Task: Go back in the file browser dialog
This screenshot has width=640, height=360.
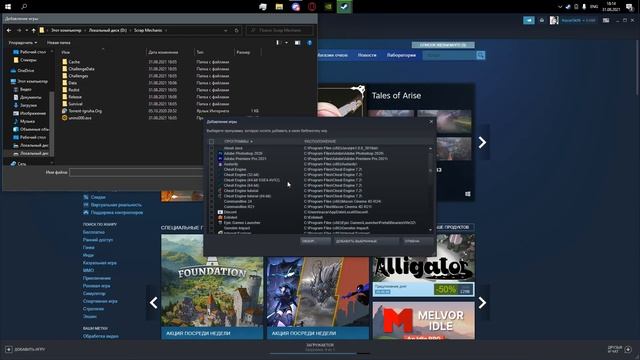Action: [x=9, y=30]
